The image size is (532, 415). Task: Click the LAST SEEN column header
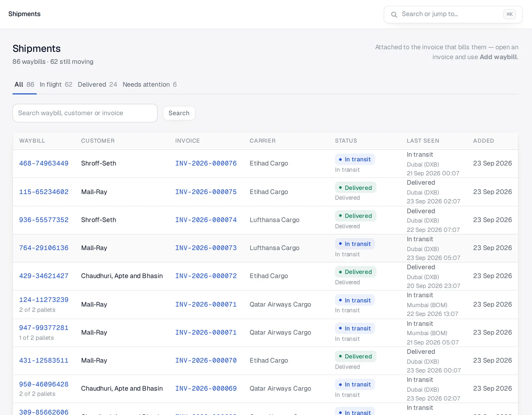(x=423, y=141)
